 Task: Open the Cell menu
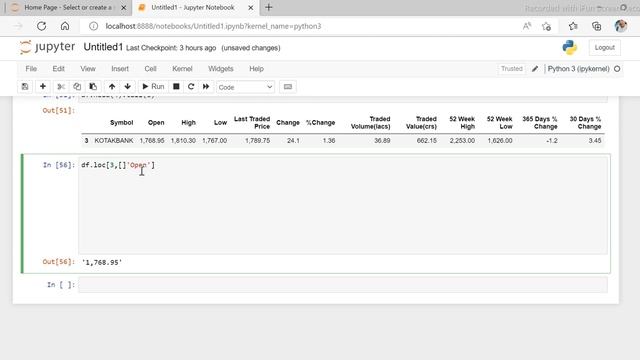150,69
